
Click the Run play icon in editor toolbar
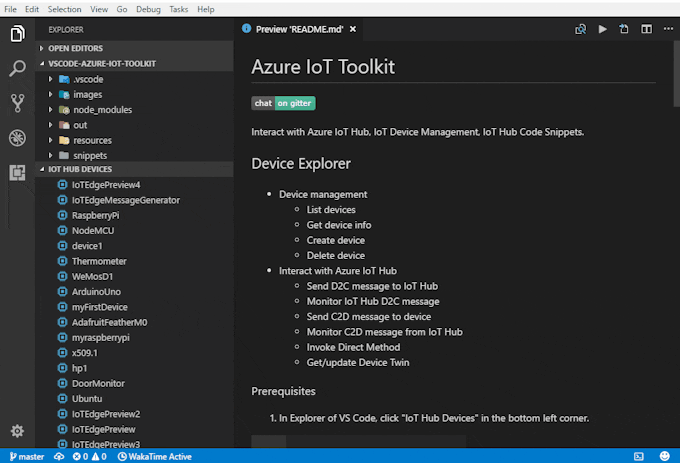tap(602, 29)
